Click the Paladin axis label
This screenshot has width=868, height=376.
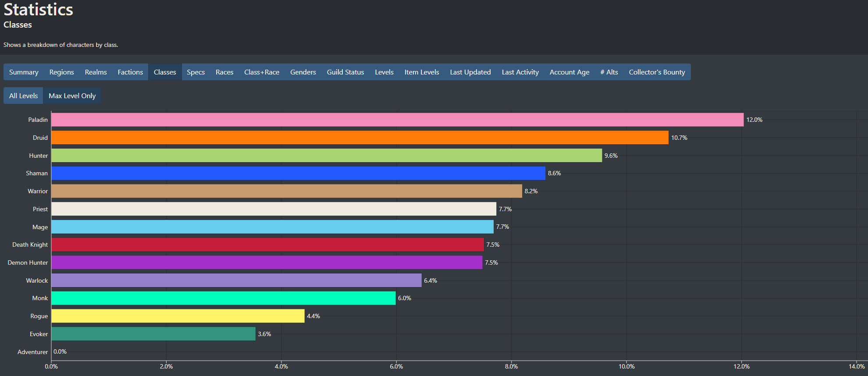[x=38, y=120]
